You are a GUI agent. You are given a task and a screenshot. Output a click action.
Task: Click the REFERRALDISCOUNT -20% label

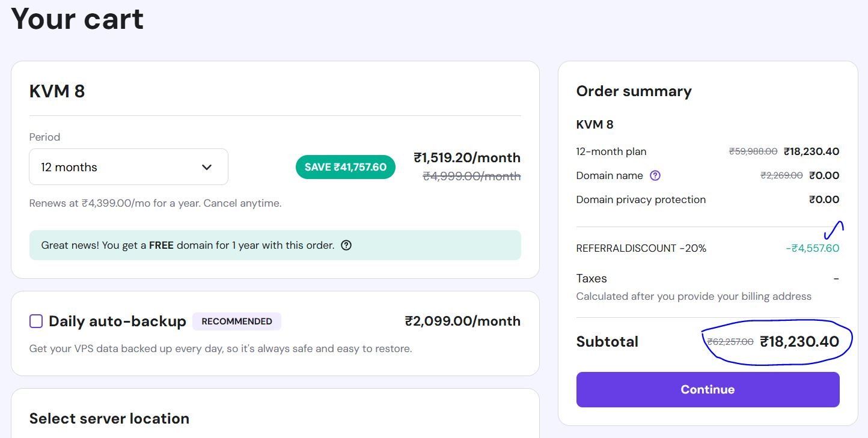pyautogui.click(x=641, y=248)
